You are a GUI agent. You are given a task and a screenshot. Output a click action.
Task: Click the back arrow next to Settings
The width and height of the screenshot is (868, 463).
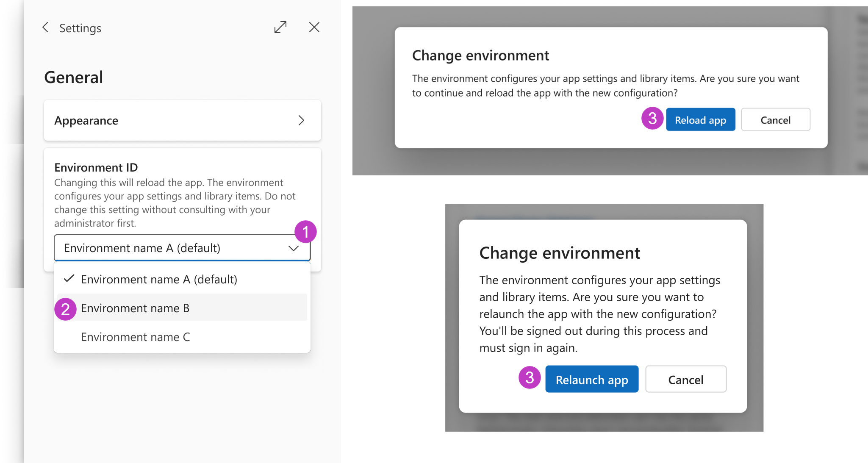46,27
